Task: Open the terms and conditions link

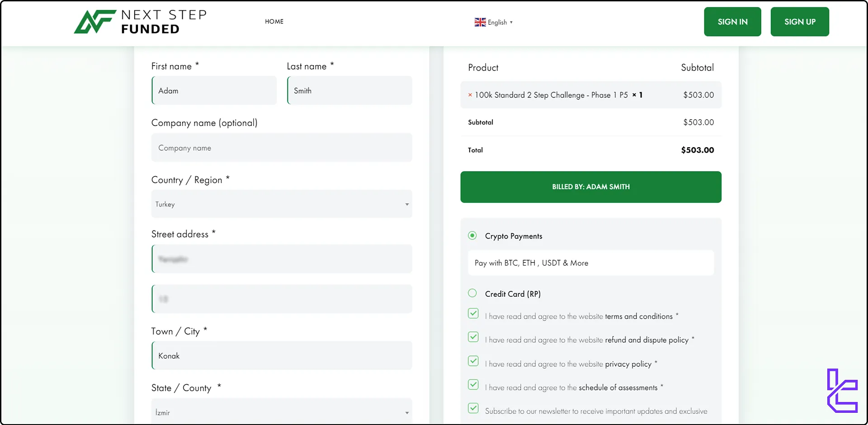Action: [638, 316]
